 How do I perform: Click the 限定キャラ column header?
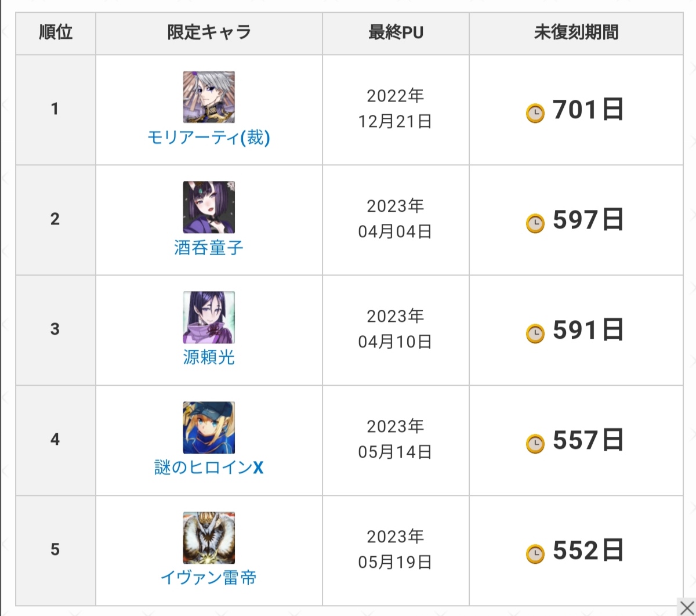point(209,32)
